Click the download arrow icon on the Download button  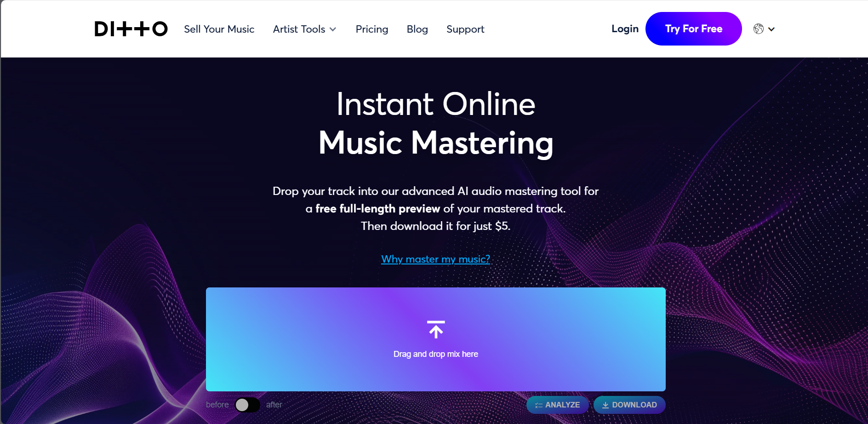[605, 405]
